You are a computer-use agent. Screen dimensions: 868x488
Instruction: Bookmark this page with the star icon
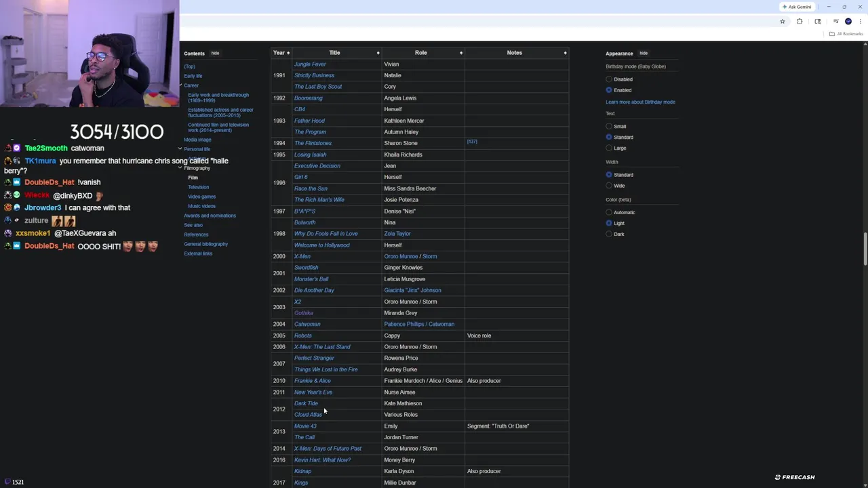coord(783,21)
